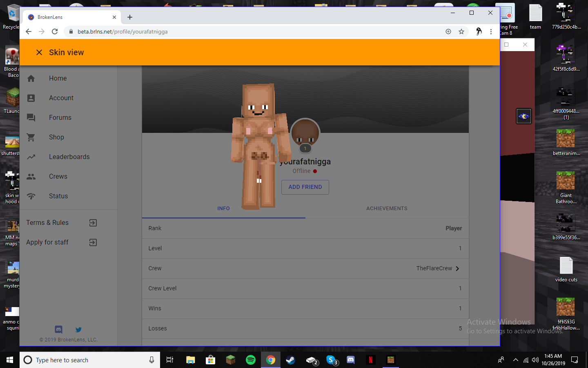
Task: Click the Rank row value Player
Action: [x=454, y=229]
